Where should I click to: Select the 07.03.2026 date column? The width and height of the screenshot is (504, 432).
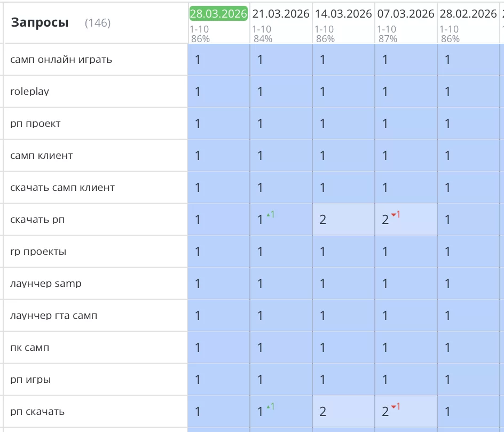coord(406,14)
